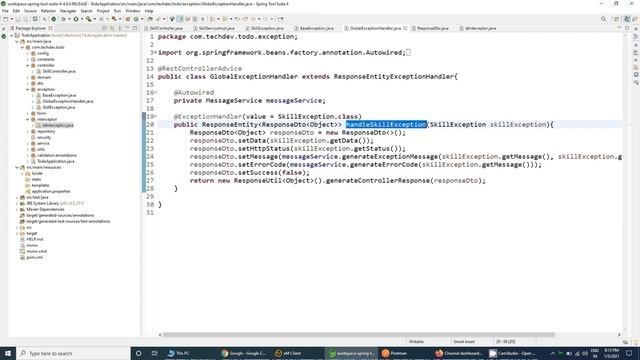Open the Run icon dropdown arrow
Screen dimensions: 640x360
[x=82, y=19]
